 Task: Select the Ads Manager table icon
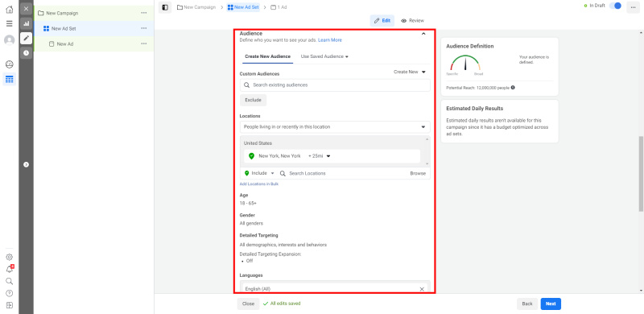click(9, 79)
